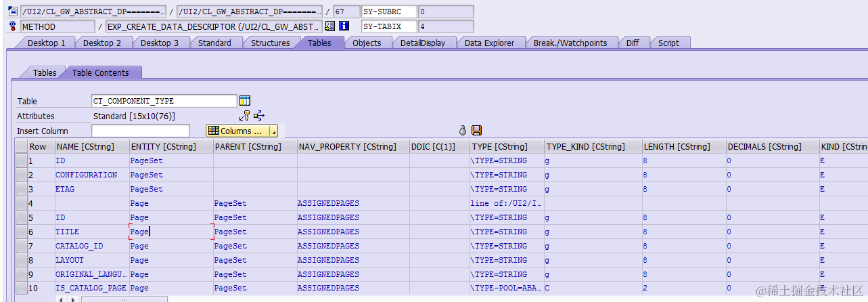Select row 1 using its row selector
Screen dimensions: 868x302
(21, 160)
